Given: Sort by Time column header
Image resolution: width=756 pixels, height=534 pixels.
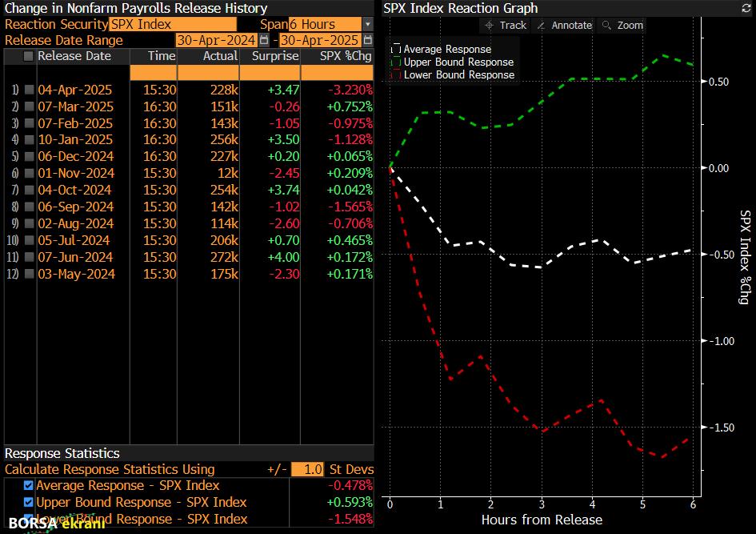Looking at the screenshot, I should click(x=162, y=56).
